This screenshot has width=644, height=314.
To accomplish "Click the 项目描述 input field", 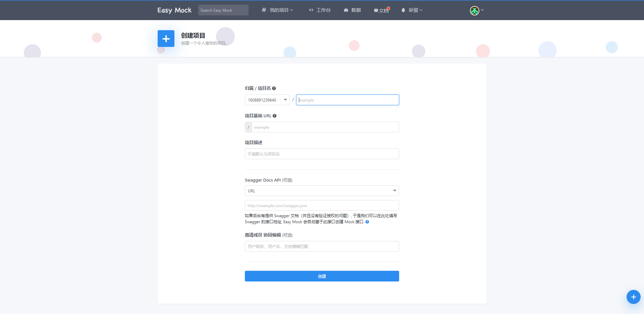I will (x=322, y=154).
